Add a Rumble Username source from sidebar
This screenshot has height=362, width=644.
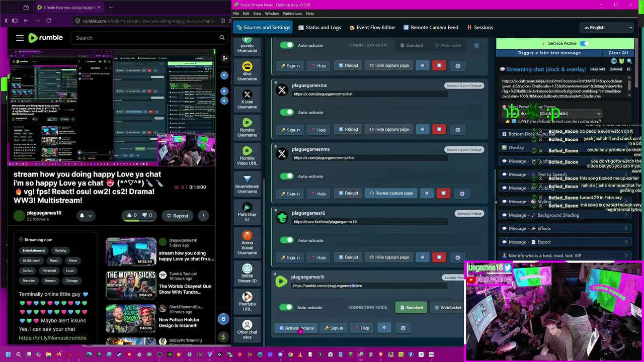coord(247,128)
